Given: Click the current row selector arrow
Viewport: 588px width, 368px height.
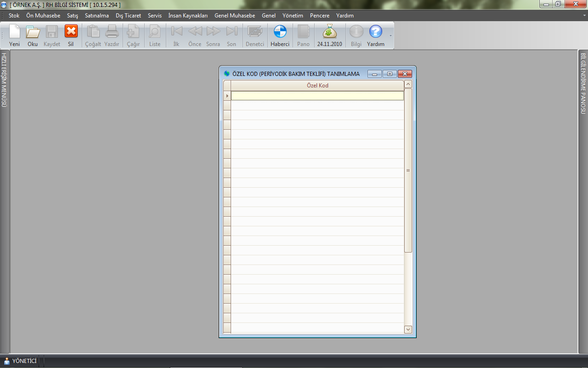Looking at the screenshot, I should [227, 96].
